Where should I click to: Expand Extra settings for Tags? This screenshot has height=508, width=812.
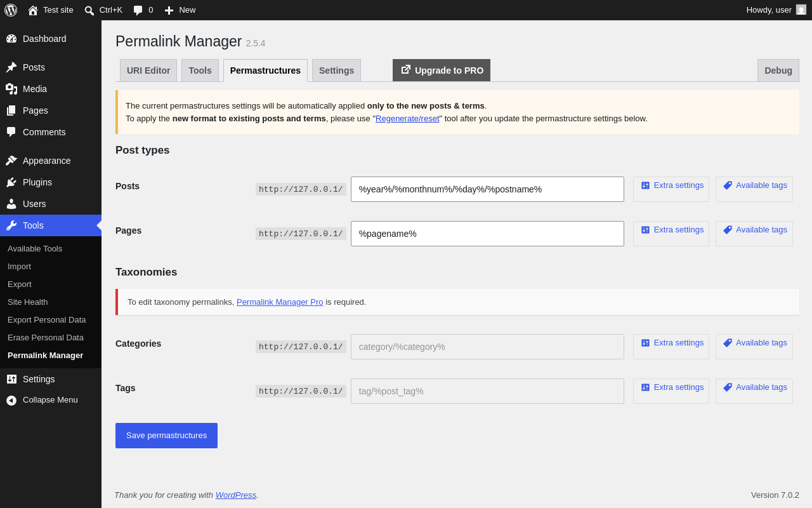671,391
